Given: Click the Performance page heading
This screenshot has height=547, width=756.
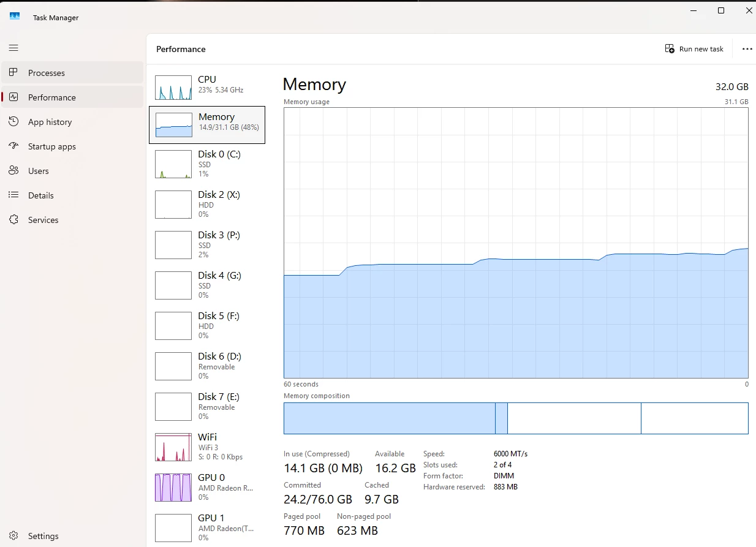Looking at the screenshot, I should point(181,49).
